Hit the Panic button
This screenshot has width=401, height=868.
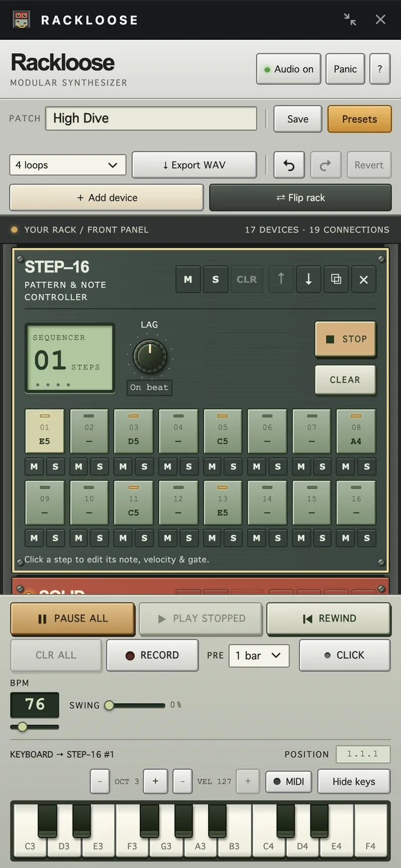(345, 69)
